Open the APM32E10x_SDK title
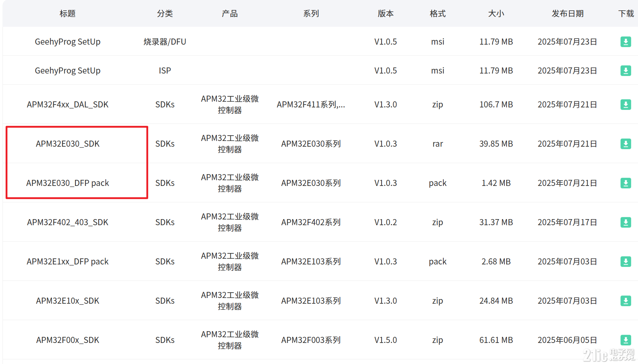 [x=68, y=301]
